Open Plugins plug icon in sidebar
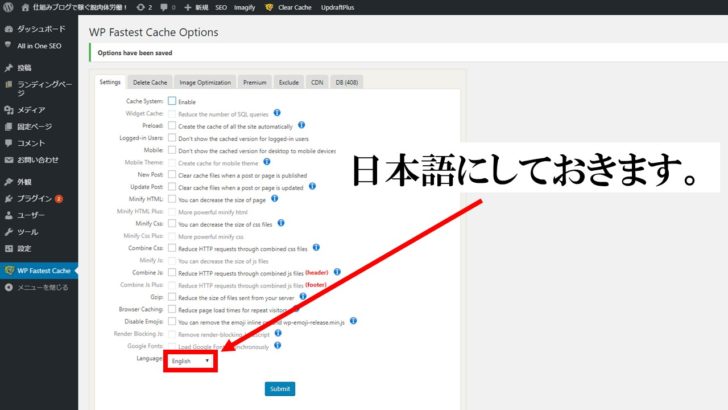Viewport: 728px width, 410px height. (8, 199)
